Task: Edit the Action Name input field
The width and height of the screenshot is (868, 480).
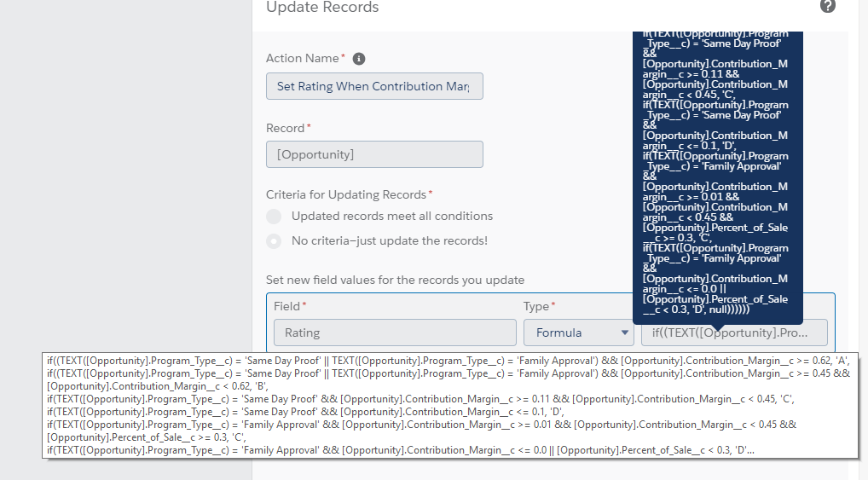Action: pyautogui.click(x=374, y=86)
